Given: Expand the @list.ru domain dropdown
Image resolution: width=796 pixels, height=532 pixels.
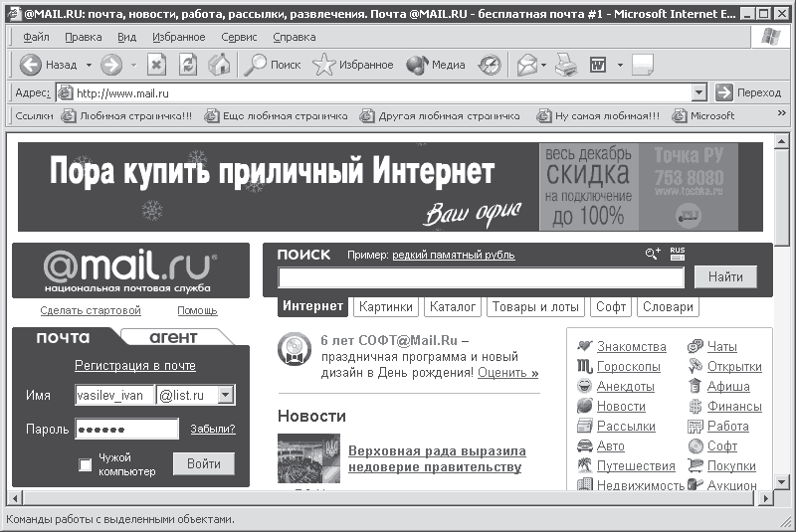Looking at the screenshot, I should coord(226,394).
